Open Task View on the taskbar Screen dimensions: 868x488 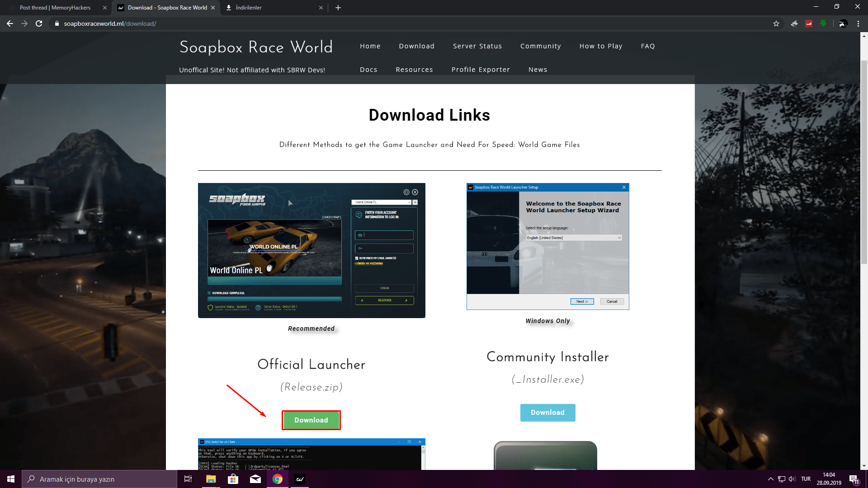188,479
